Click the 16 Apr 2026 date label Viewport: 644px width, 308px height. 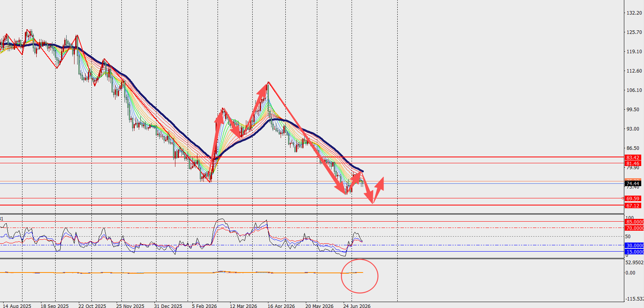click(x=281, y=306)
